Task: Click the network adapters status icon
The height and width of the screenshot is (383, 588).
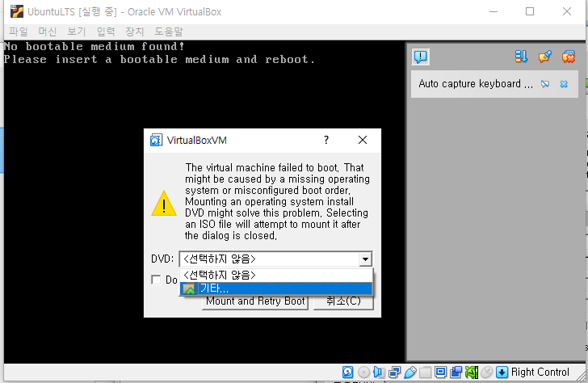Action: click(x=394, y=372)
